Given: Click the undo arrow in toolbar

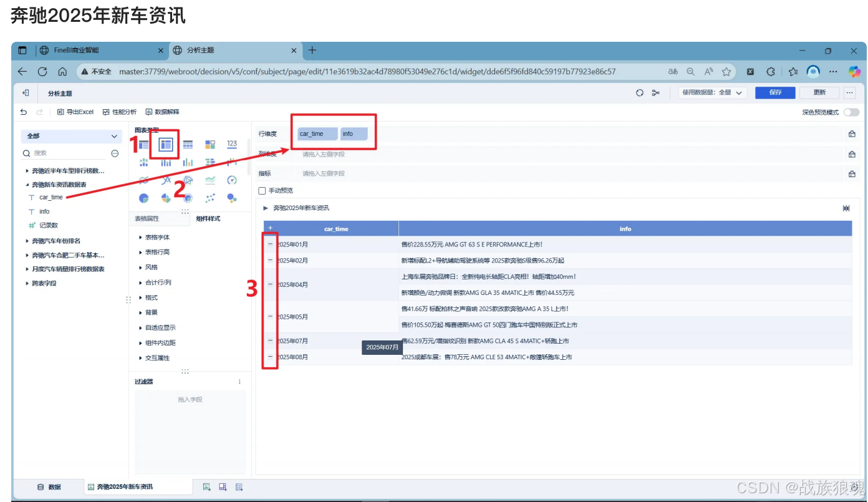Looking at the screenshot, I should click(x=24, y=112).
